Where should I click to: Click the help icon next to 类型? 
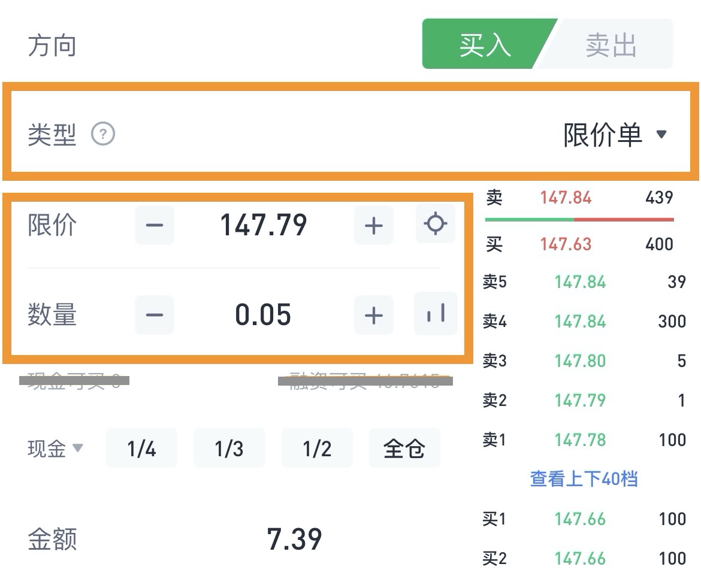click(x=103, y=134)
